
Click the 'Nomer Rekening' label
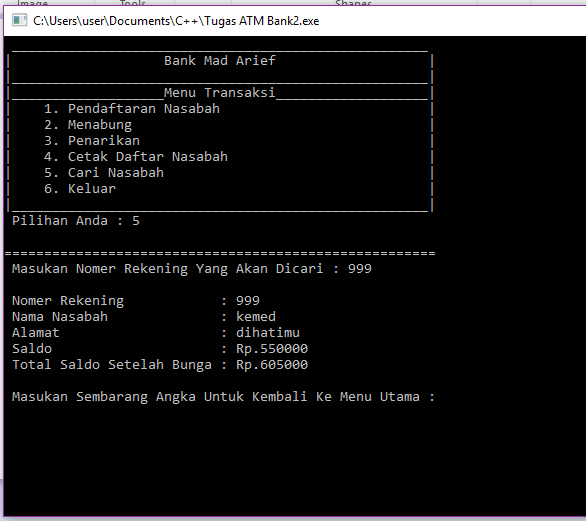[x=68, y=301]
